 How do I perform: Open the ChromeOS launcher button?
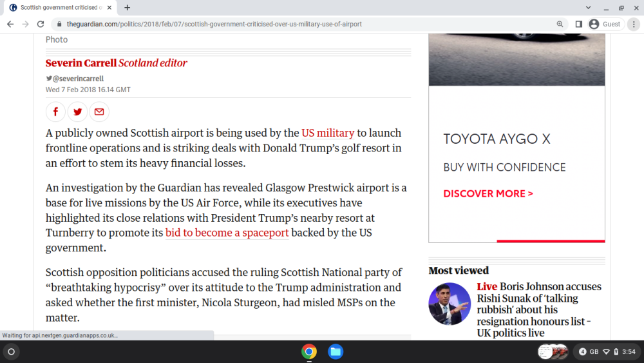coord(11,351)
